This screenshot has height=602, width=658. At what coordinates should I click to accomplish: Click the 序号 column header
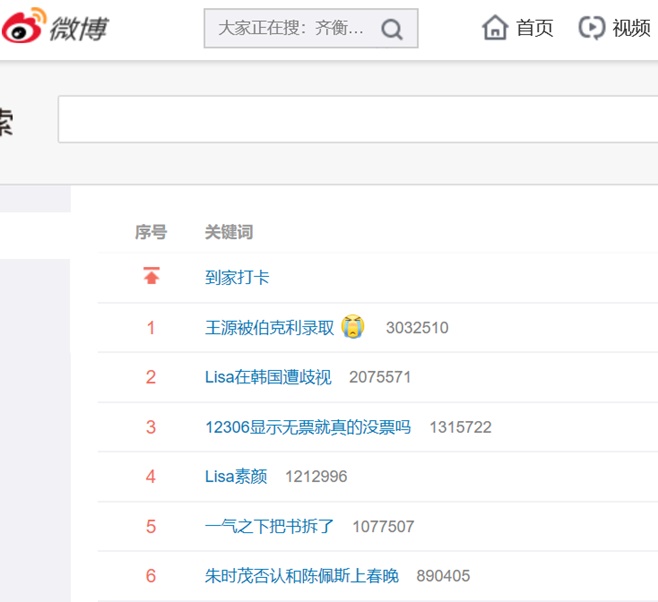coord(151,232)
